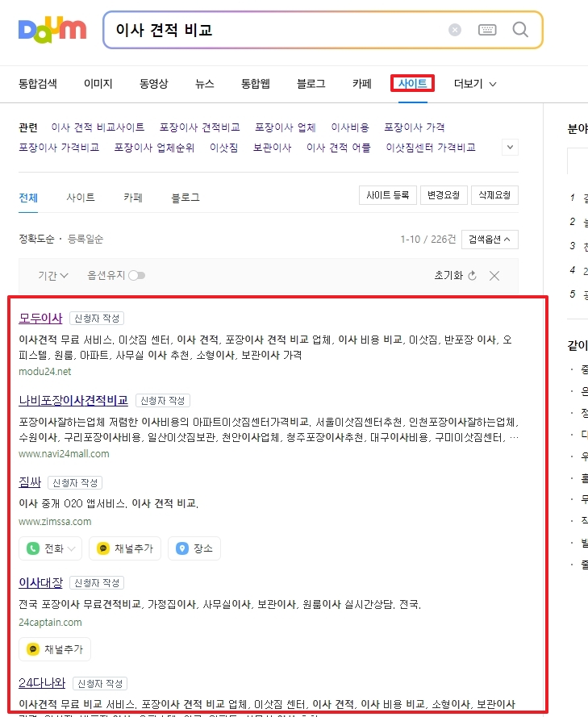Click related search 포장이사 가격
This screenshot has height=717, width=588.
point(415,127)
